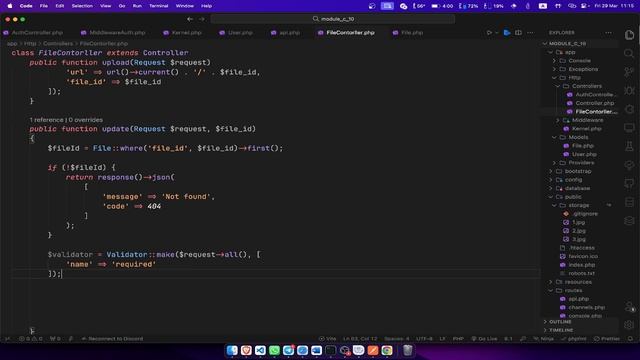
Task: Click the Run Code play button in editor toolbar
Action: (489, 33)
